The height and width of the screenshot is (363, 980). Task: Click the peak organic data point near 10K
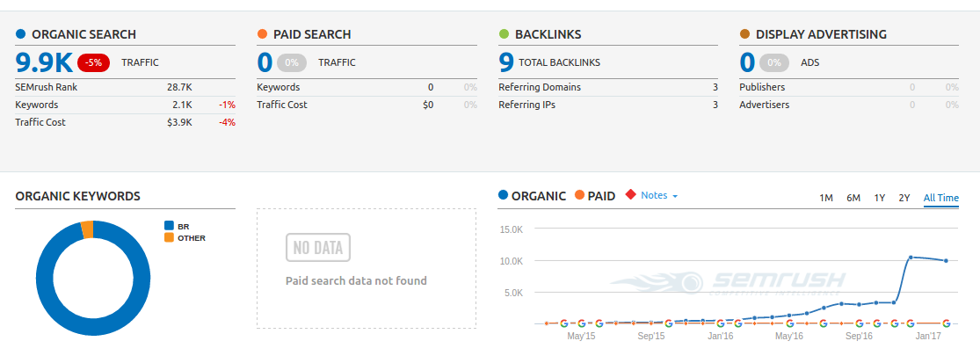click(x=911, y=258)
